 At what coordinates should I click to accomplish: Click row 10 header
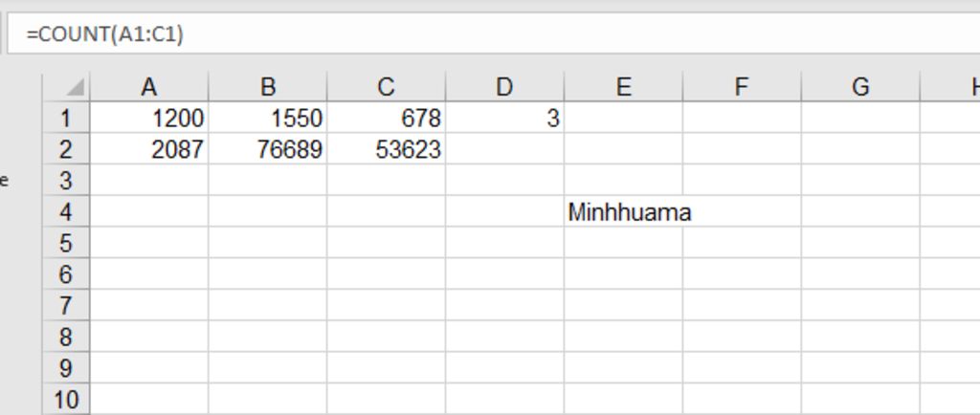tap(66, 400)
